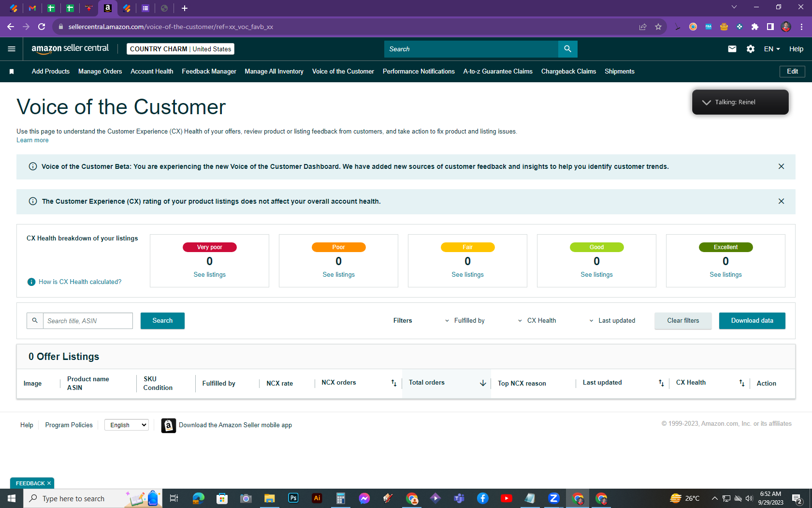The width and height of the screenshot is (812, 508).
Task: Expand the Last updated filter
Action: pyautogui.click(x=612, y=321)
